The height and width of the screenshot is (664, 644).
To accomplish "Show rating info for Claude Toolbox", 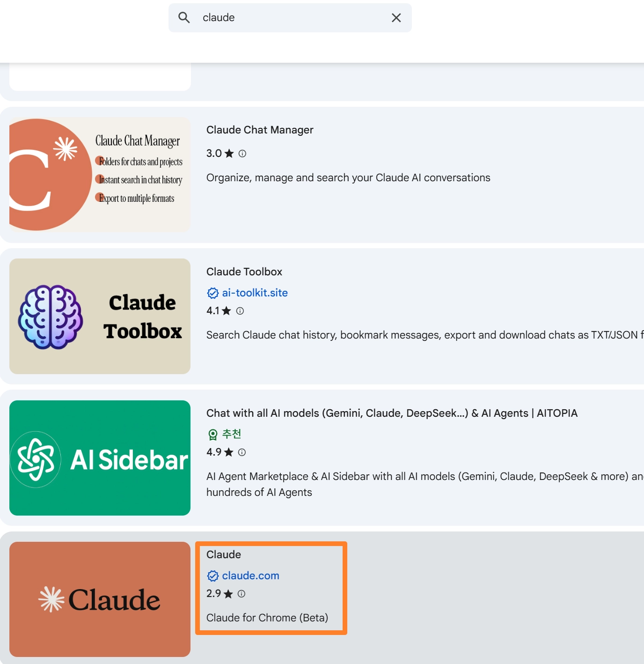I will (240, 311).
